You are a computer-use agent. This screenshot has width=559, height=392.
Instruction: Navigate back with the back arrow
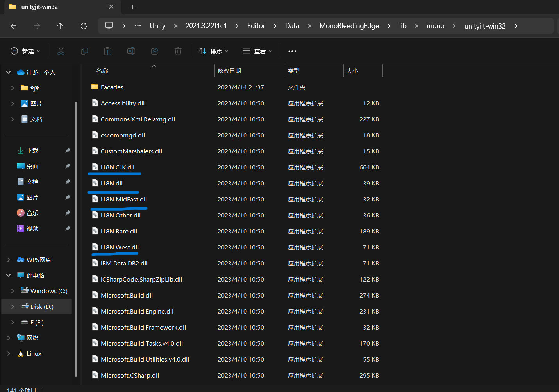(13, 26)
